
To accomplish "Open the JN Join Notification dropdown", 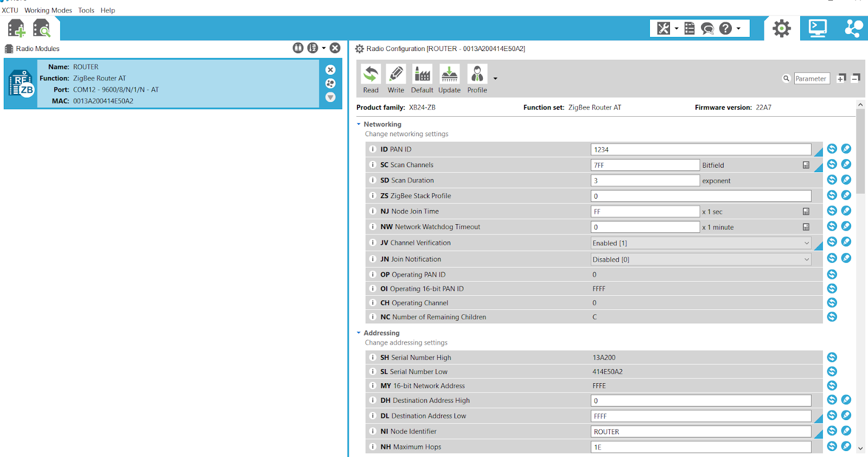I will (701, 259).
